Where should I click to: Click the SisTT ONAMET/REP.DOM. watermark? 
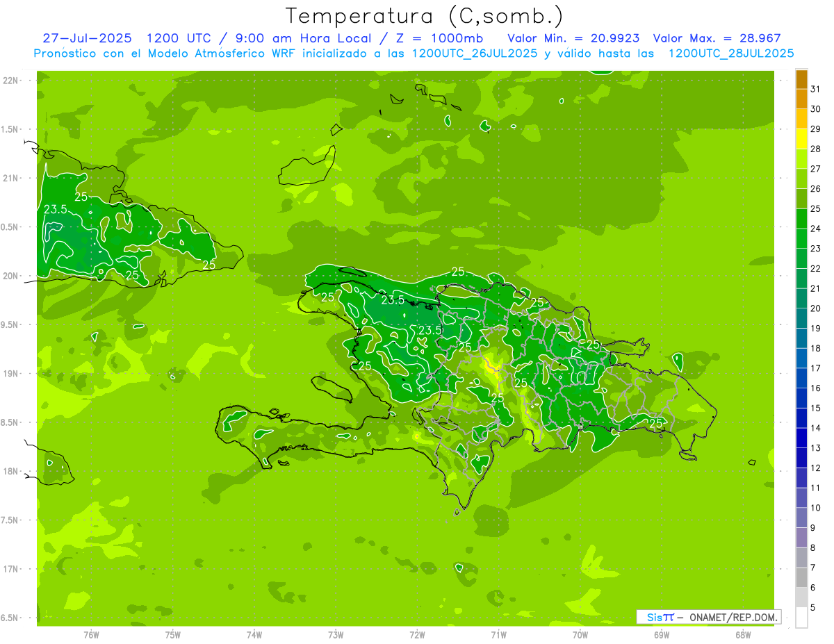pos(708,617)
